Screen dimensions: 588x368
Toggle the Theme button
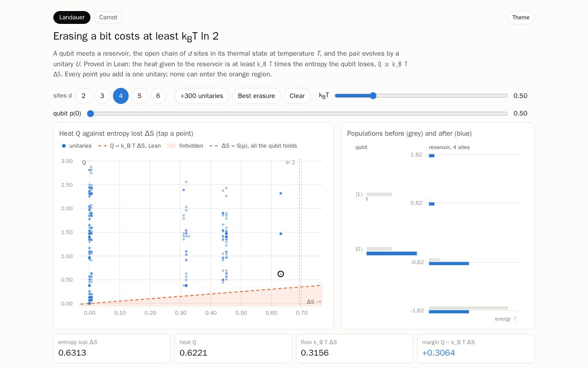[520, 17]
